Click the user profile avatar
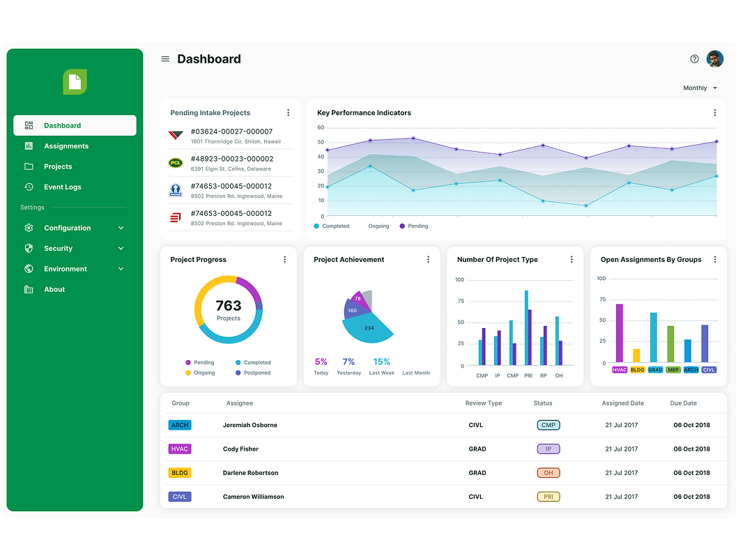This screenshot has height=560, width=736. click(714, 59)
